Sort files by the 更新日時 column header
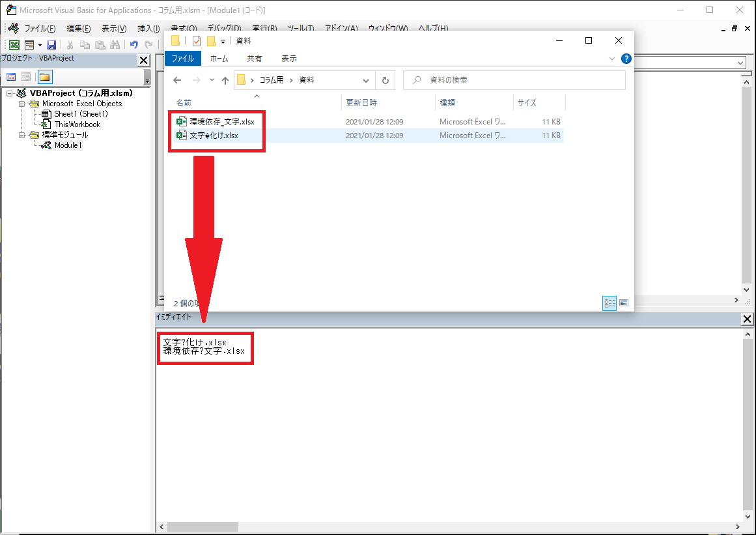The width and height of the screenshot is (756, 535). [x=361, y=103]
